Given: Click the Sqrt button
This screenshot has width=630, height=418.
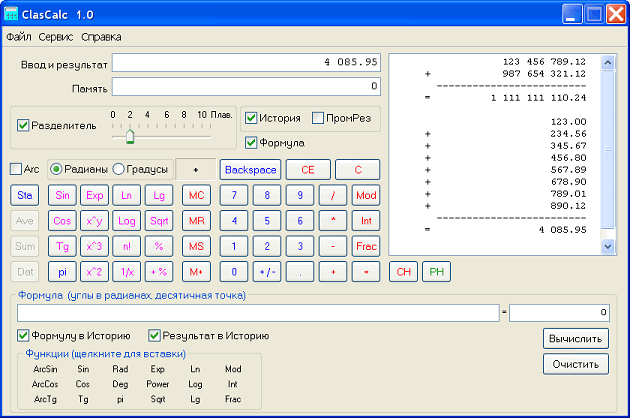Looking at the screenshot, I should click(159, 221).
